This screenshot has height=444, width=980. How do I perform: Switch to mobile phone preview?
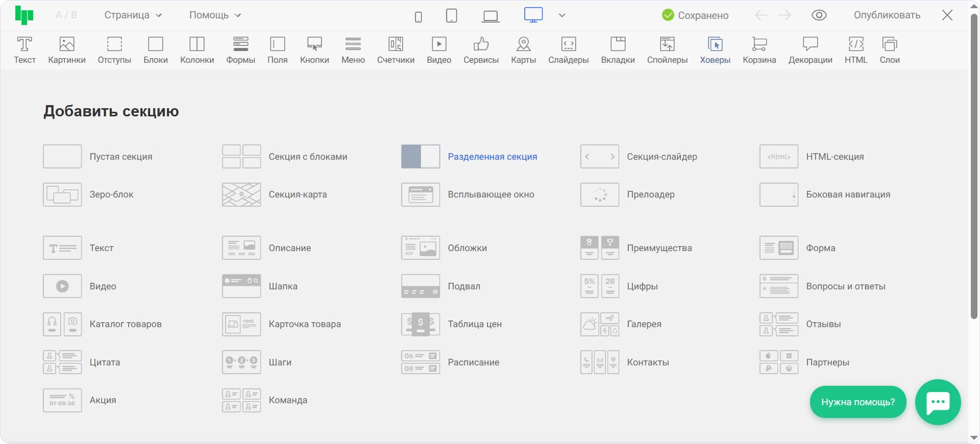419,16
